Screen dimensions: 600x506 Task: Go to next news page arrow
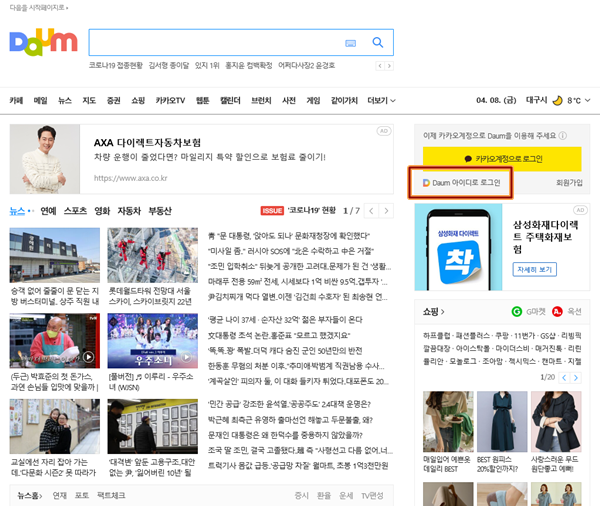pyautogui.click(x=386, y=211)
